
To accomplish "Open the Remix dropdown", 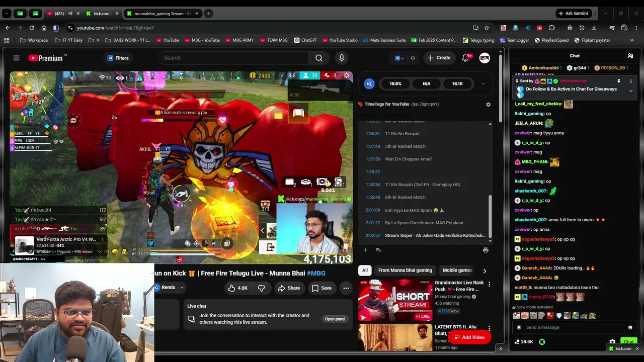I will click(x=182, y=288).
